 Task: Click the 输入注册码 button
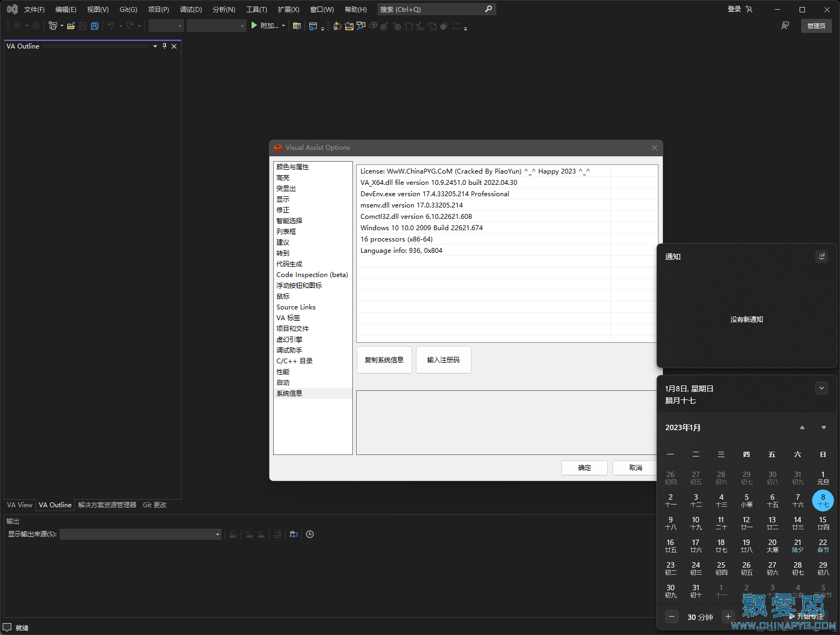pos(443,360)
